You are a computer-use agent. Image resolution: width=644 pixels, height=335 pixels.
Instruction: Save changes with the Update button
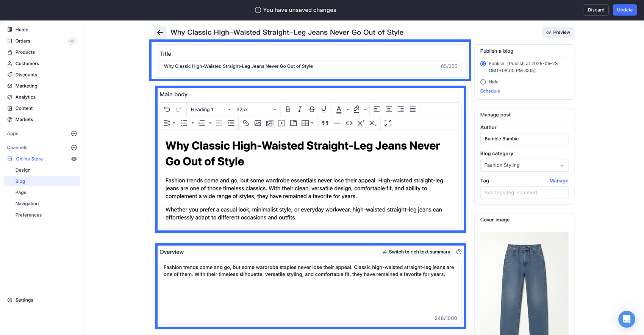(625, 10)
